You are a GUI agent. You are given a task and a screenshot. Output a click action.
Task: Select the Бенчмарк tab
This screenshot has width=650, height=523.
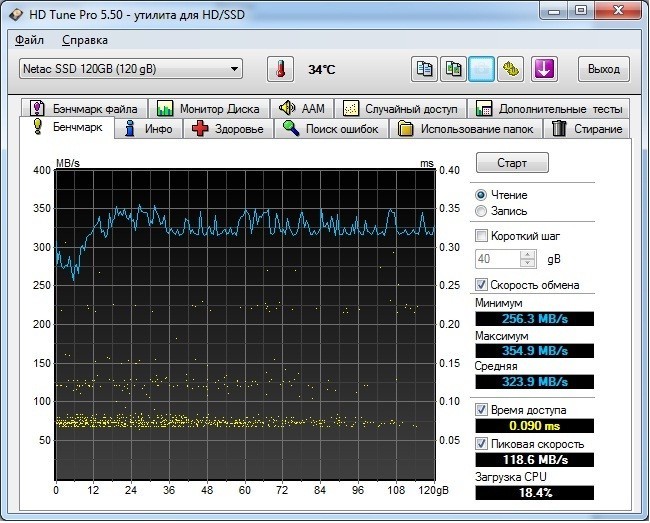coord(67,127)
